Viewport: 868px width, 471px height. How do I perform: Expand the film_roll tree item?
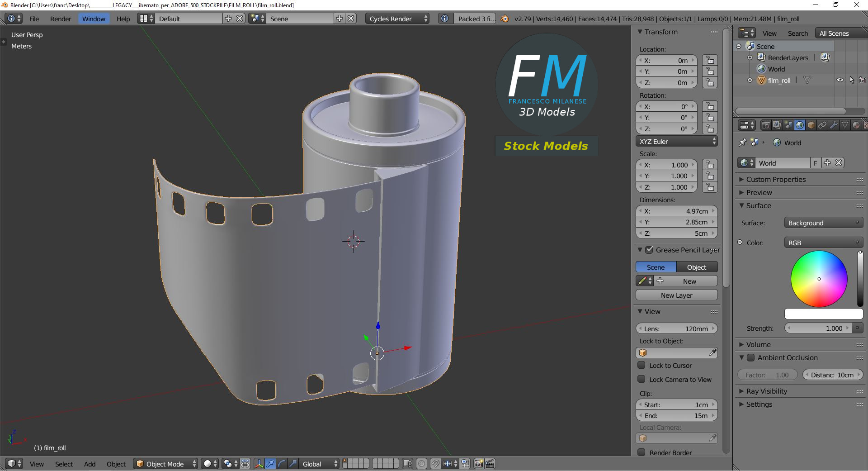pos(750,80)
